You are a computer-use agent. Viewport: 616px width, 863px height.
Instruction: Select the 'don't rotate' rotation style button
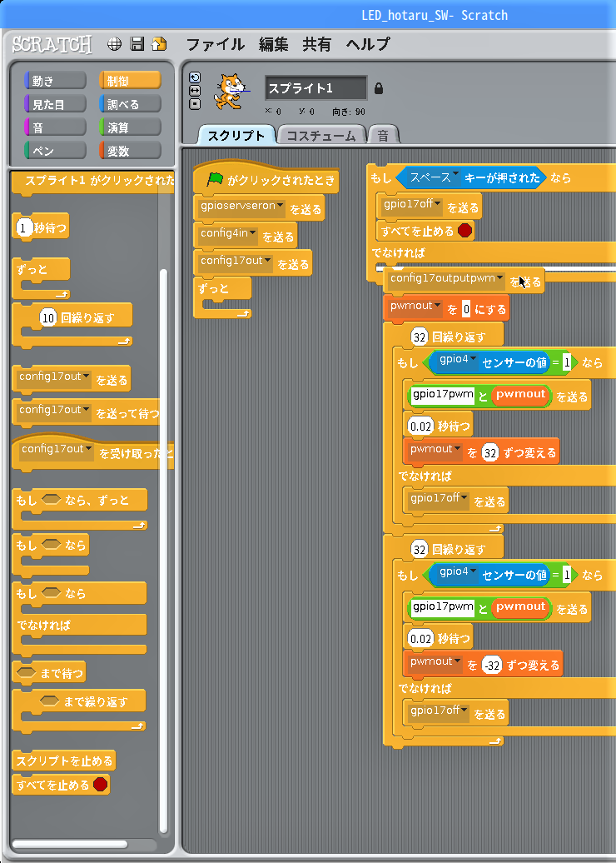pos(195,103)
